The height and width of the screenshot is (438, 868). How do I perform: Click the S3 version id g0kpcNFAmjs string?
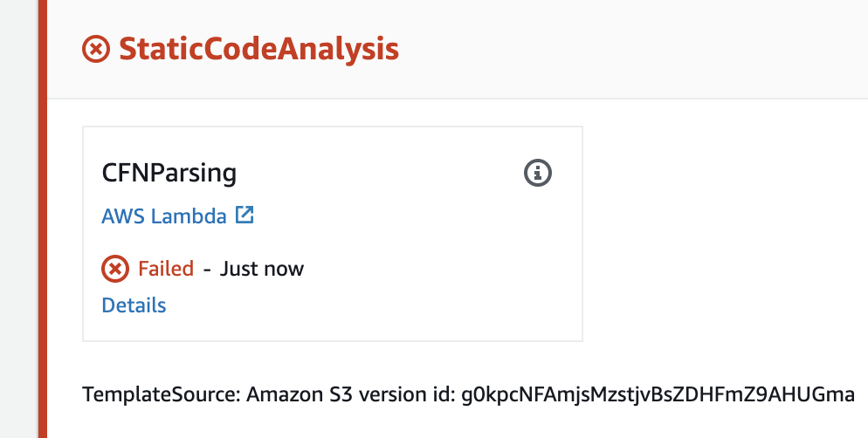click(x=658, y=395)
